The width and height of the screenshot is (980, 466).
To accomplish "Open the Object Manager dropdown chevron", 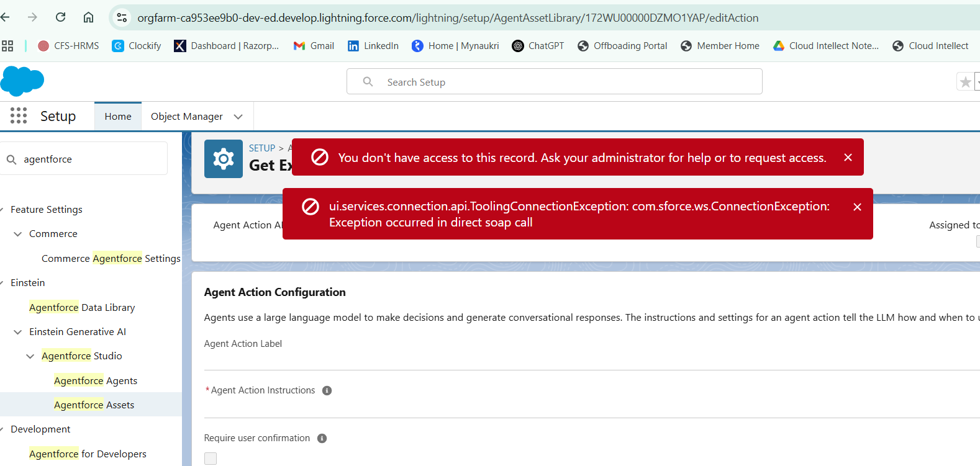I will pyautogui.click(x=238, y=117).
